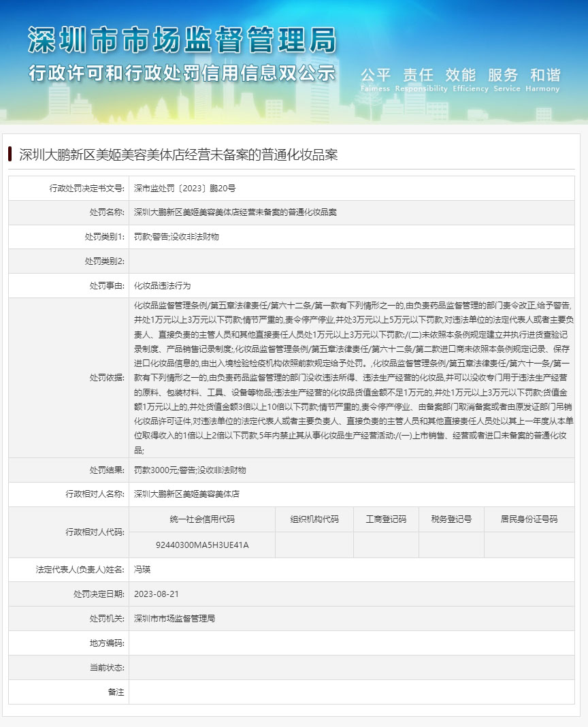Click the 统一社会信用代码 column header
The height and width of the screenshot is (727, 588).
202,519
